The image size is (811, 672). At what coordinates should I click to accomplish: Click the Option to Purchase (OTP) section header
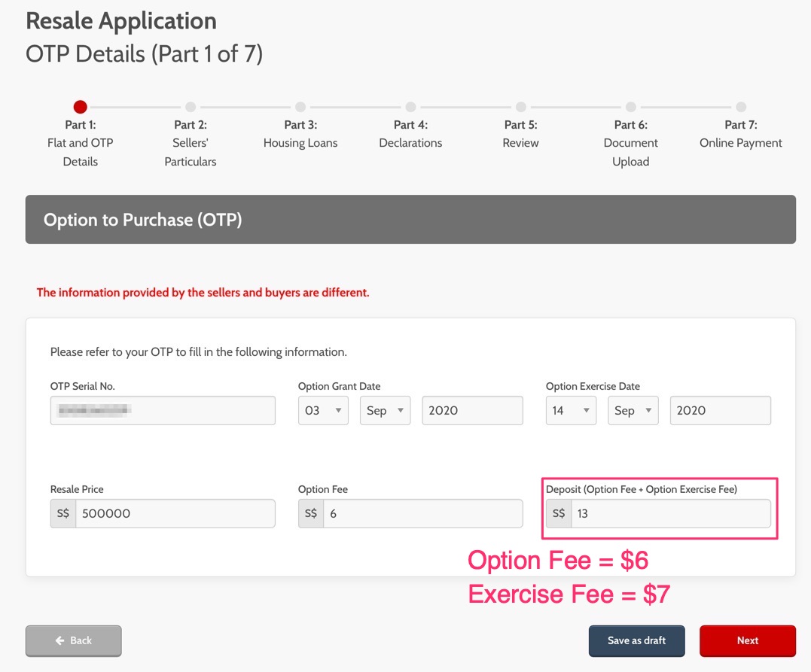tap(410, 219)
